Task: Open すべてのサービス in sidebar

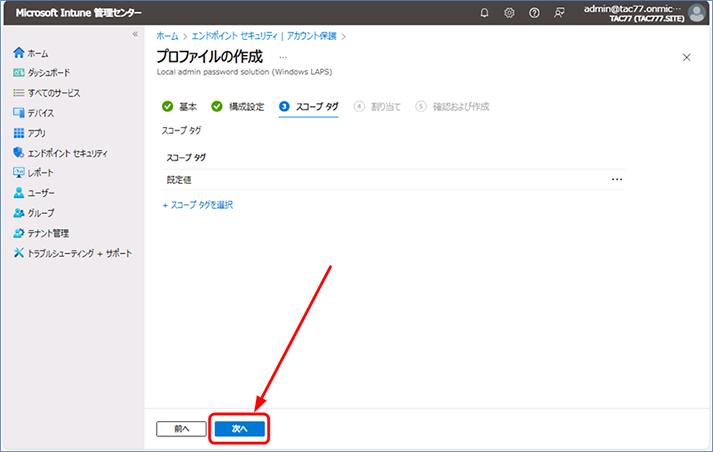Action: pyautogui.click(x=47, y=93)
